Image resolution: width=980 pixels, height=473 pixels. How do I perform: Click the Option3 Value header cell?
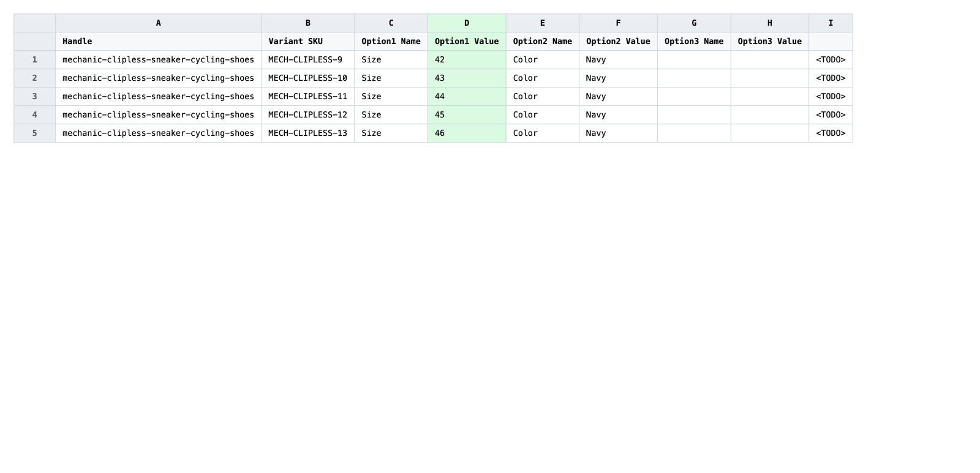point(770,42)
